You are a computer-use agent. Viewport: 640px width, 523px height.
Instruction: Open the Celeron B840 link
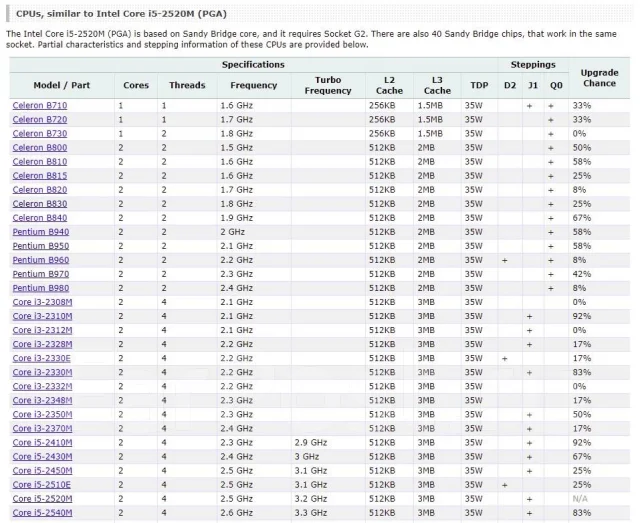pyautogui.click(x=40, y=218)
